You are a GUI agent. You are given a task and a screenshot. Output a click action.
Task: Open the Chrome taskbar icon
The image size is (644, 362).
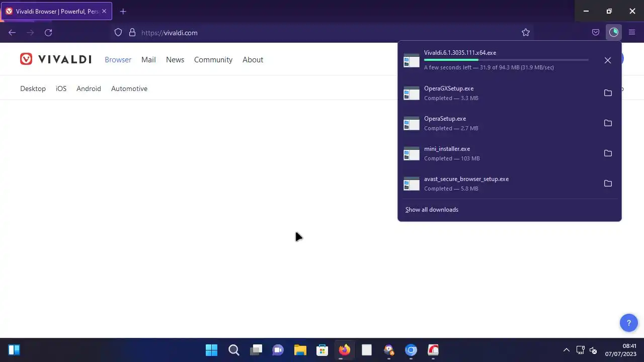coord(411,350)
